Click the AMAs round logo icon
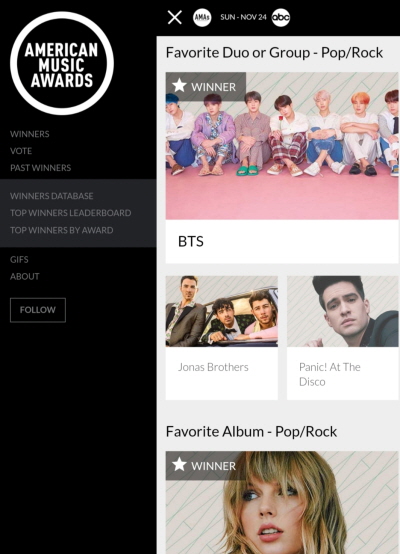Screen dimensions: 400x554 coord(202,17)
